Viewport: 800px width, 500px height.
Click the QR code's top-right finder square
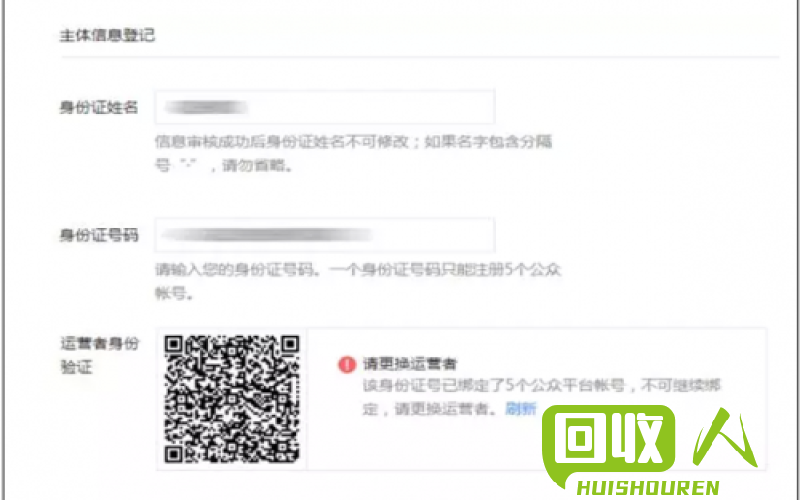click(290, 344)
